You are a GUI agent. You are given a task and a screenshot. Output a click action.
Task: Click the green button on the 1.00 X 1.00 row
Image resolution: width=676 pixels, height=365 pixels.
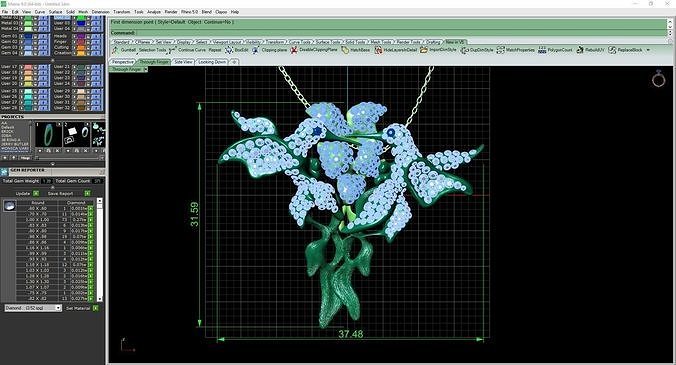point(91,219)
